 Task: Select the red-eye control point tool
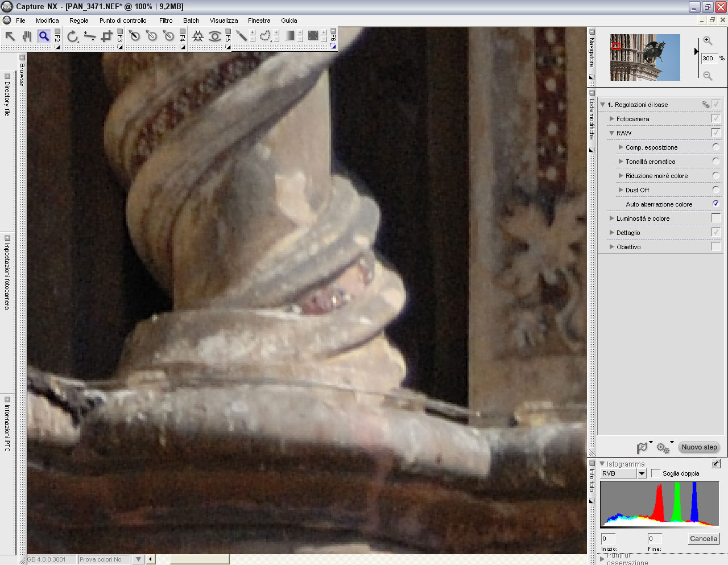pos(214,36)
